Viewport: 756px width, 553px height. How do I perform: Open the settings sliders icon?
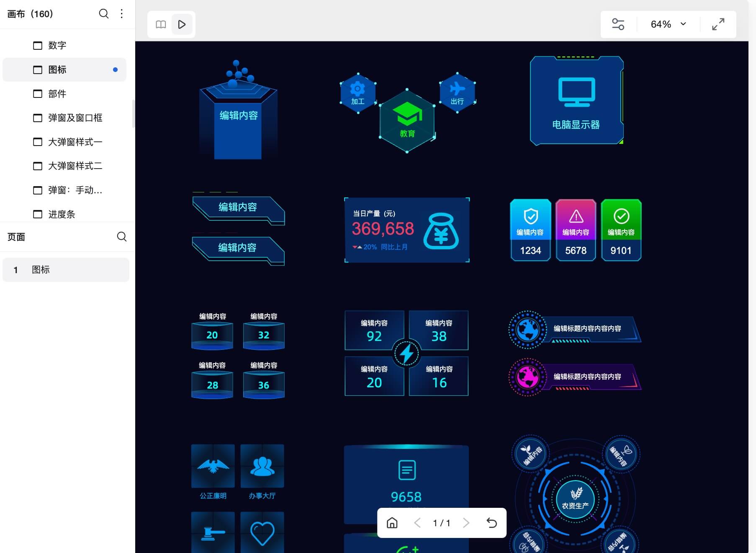(x=618, y=24)
